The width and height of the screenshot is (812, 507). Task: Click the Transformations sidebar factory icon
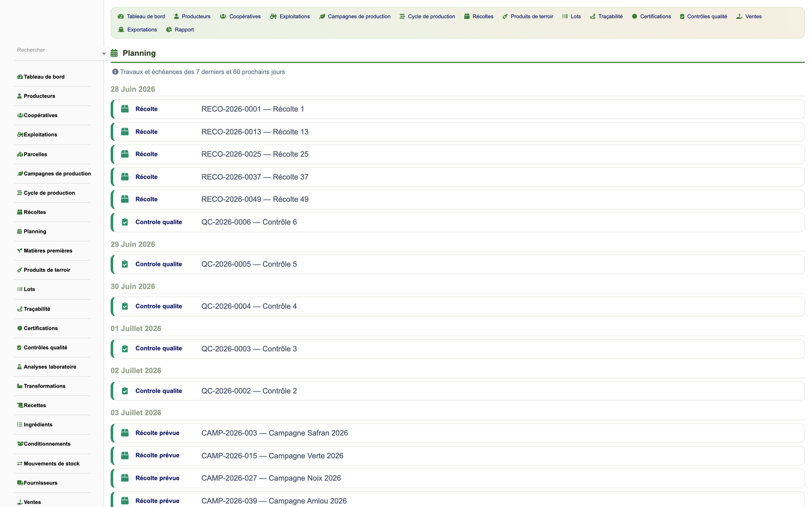click(20, 386)
